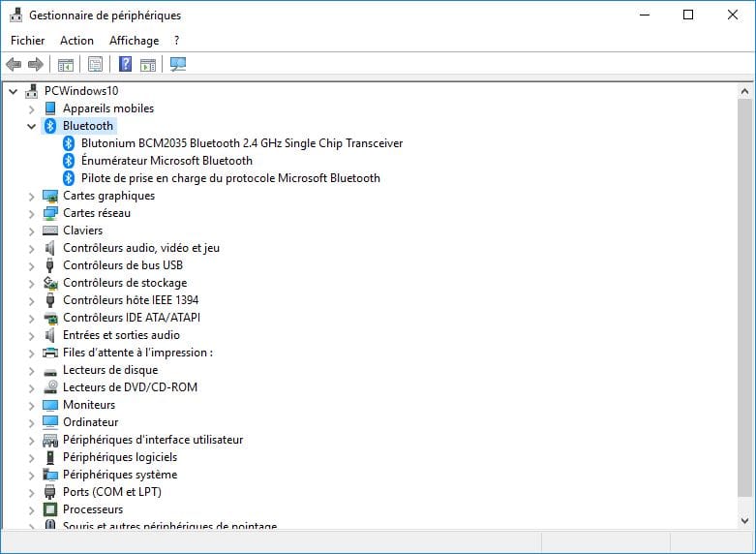Select the Entrées et sorties audio row

122,335
